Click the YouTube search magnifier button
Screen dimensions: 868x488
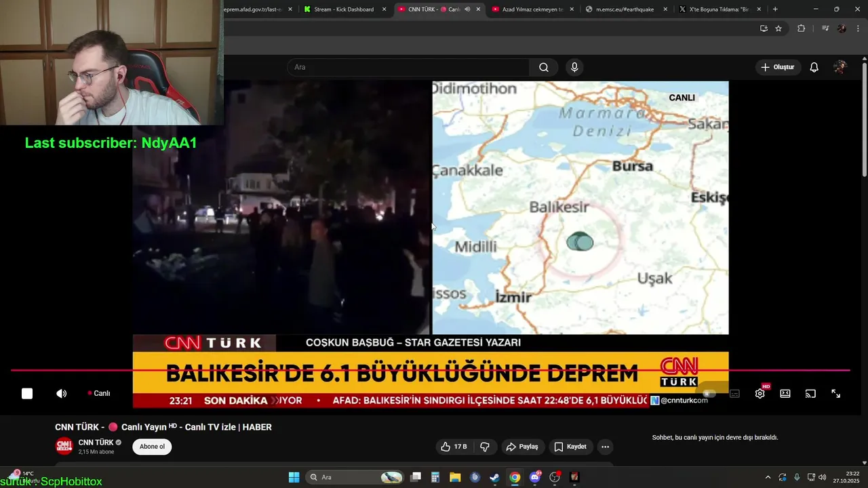point(544,67)
